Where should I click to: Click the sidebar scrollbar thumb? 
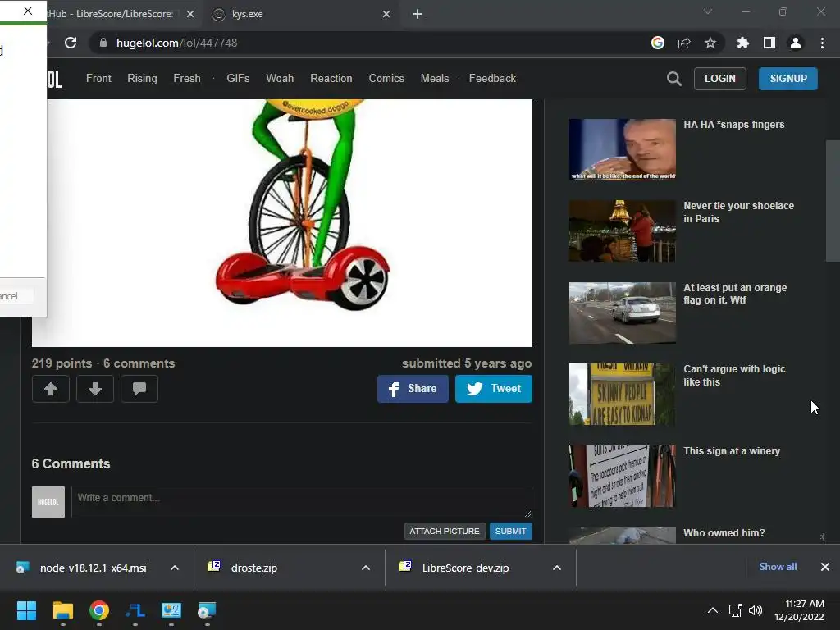[833, 201]
